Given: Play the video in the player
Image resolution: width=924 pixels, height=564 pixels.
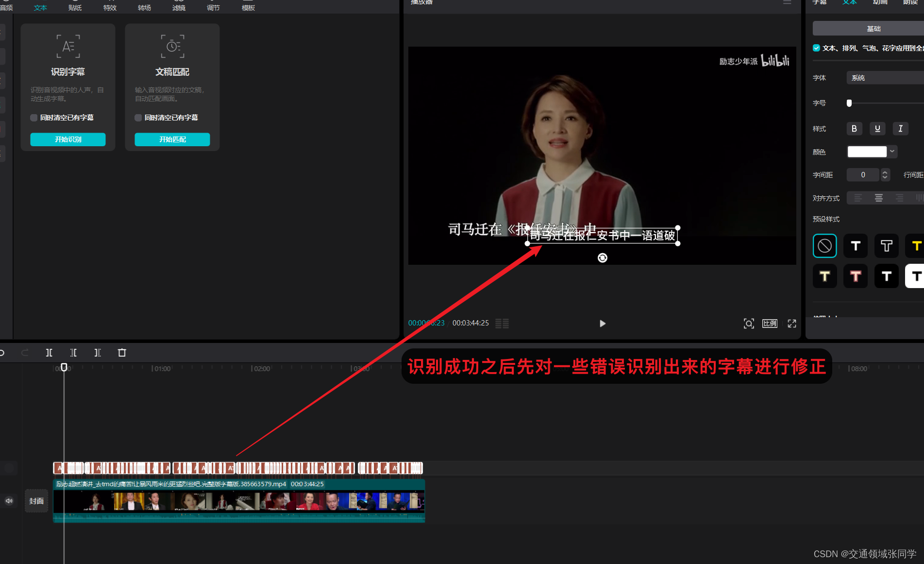Looking at the screenshot, I should click(x=602, y=324).
